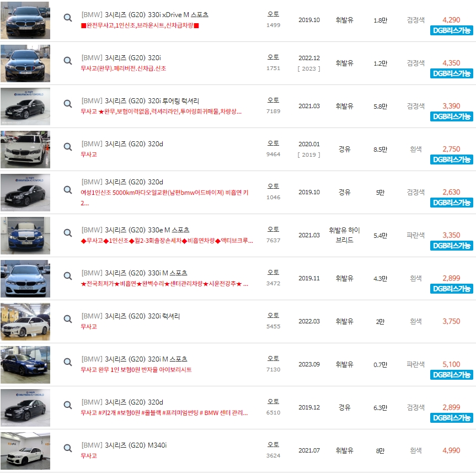Click fuel type '휘발유 하이브리드'
Viewport: 476px width, 473px height.
[344, 235]
